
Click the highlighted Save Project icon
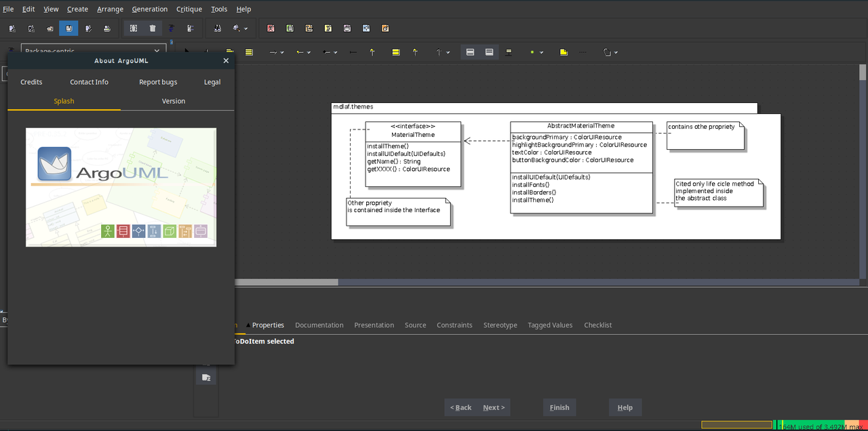click(x=68, y=28)
